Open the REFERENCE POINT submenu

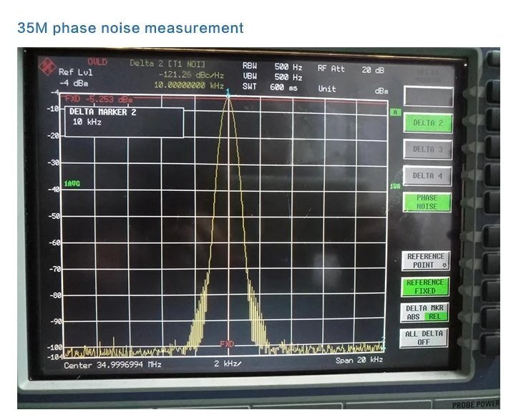click(426, 260)
